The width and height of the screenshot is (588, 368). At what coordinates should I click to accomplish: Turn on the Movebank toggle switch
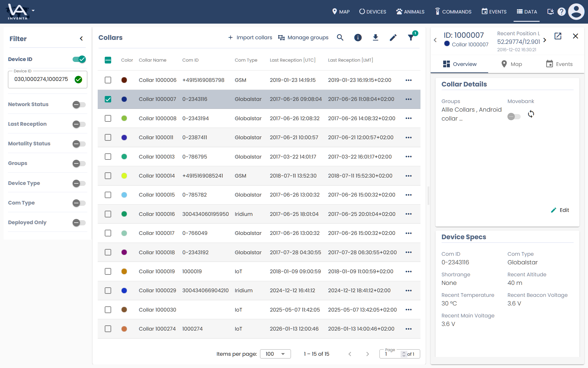point(514,117)
